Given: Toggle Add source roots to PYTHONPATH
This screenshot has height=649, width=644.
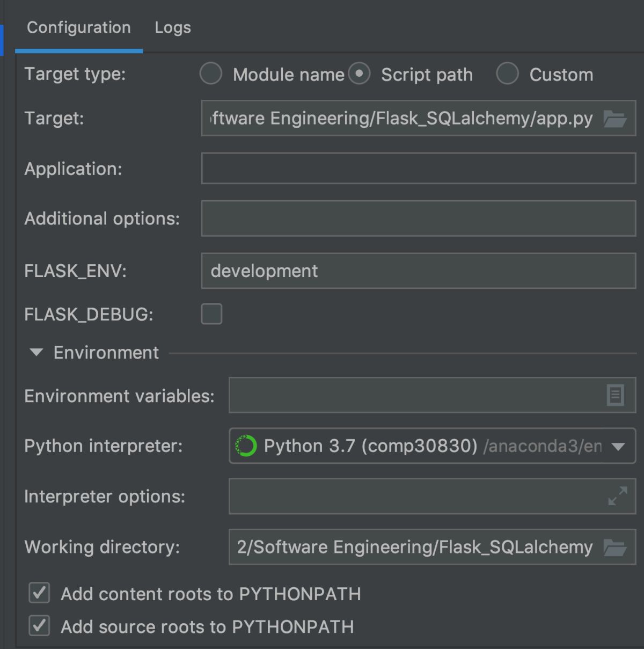Looking at the screenshot, I should pos(39,626).
